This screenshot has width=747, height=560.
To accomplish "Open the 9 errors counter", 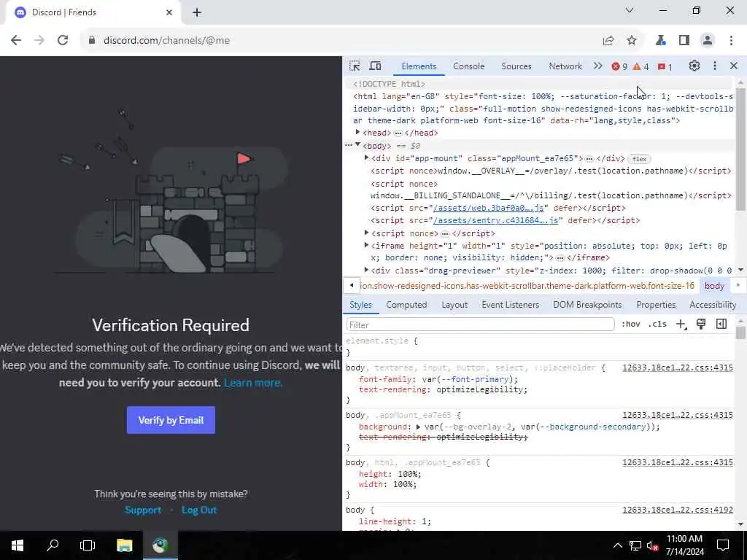I will point(619,66).
